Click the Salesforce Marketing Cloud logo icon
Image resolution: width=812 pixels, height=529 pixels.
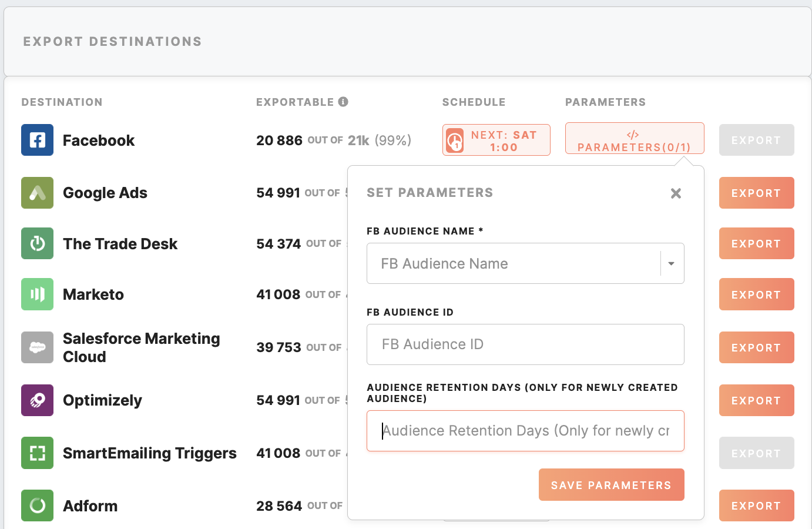pyautogui.click(x=37, y=347)
